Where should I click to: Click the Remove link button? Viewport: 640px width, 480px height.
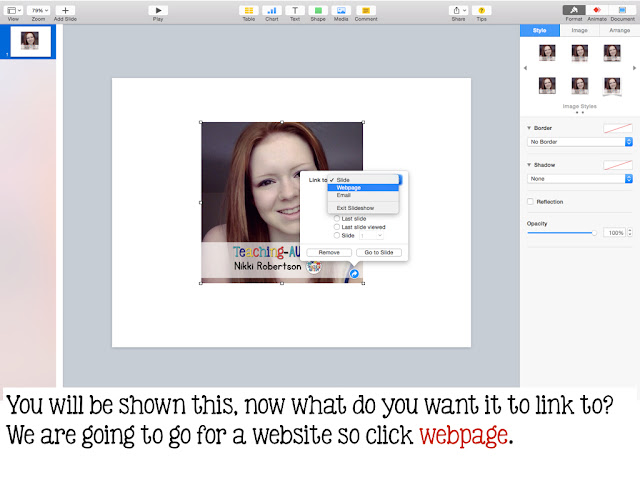[329, 253]
